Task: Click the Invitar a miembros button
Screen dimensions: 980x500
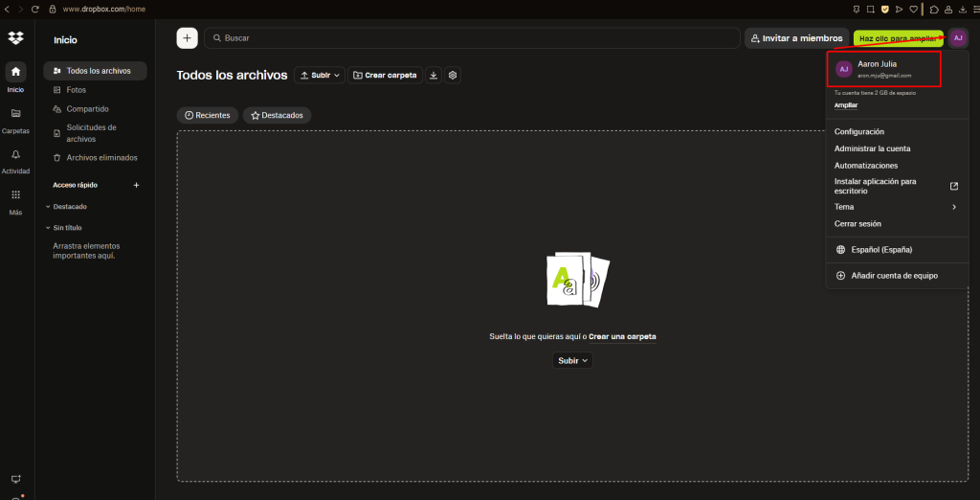Action: tap(796, 38)
